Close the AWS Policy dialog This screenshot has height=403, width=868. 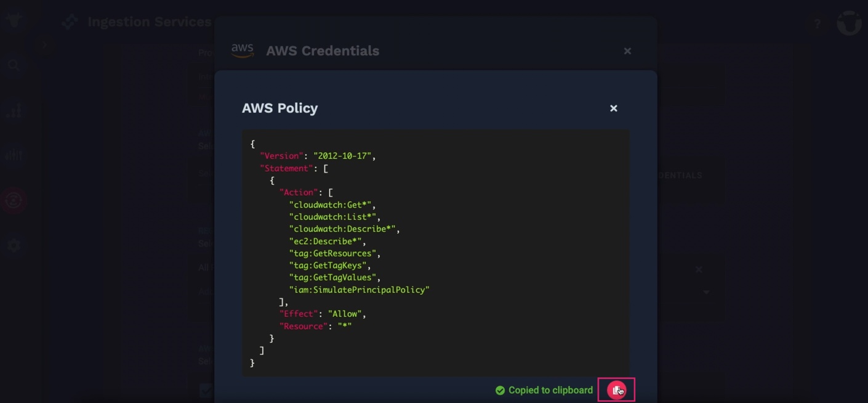tap(614, 108)
